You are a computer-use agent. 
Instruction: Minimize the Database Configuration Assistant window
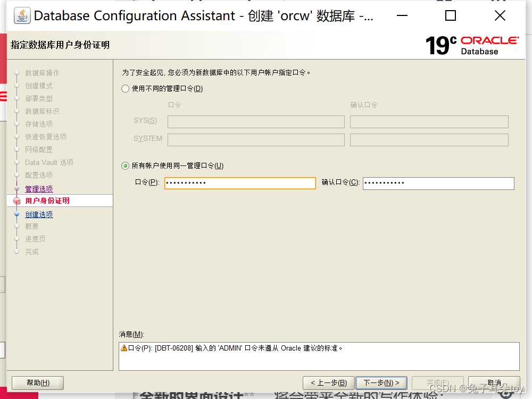pos(401,16)
